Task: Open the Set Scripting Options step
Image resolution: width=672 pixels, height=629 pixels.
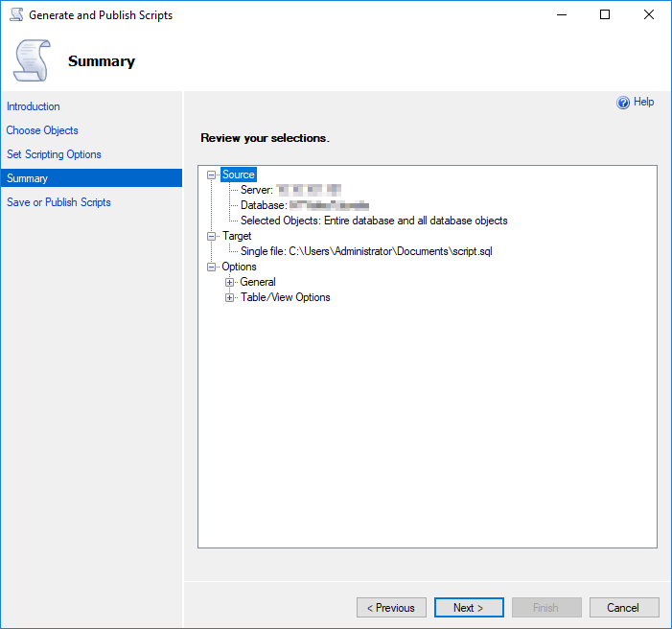Action: point(54,154)
